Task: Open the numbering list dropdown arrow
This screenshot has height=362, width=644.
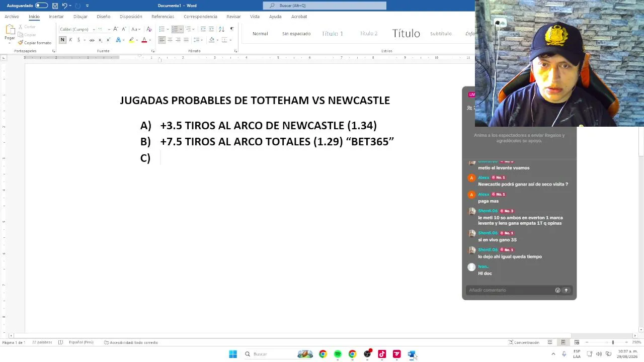Action: (181, 29)
